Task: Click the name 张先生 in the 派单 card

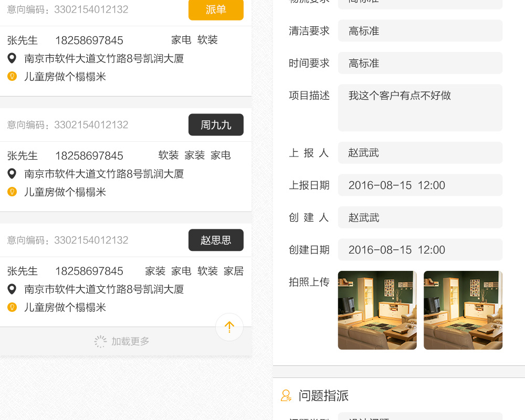Action: pos(23,40)
